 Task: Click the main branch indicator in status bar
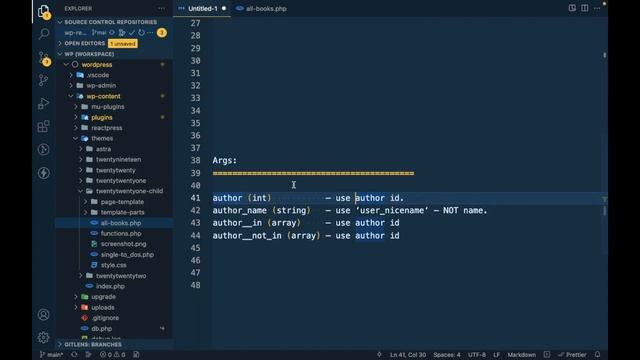51,355
